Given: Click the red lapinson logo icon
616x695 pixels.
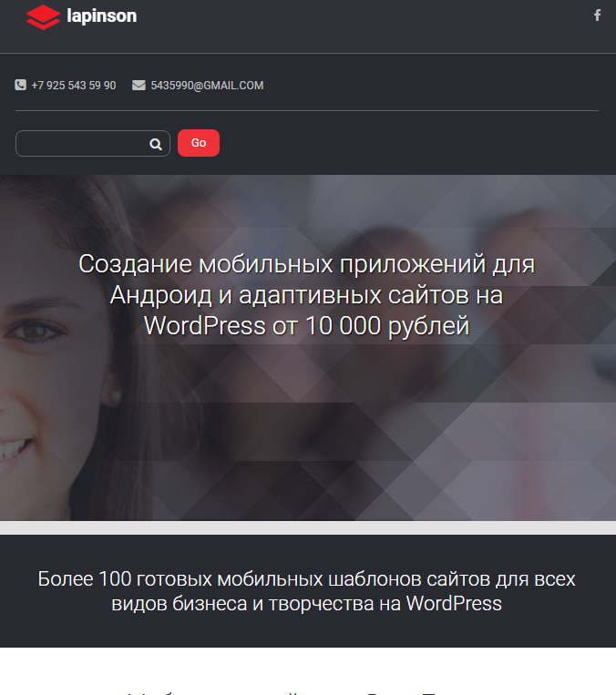Looking at the screenshot, I should [43, 17].
